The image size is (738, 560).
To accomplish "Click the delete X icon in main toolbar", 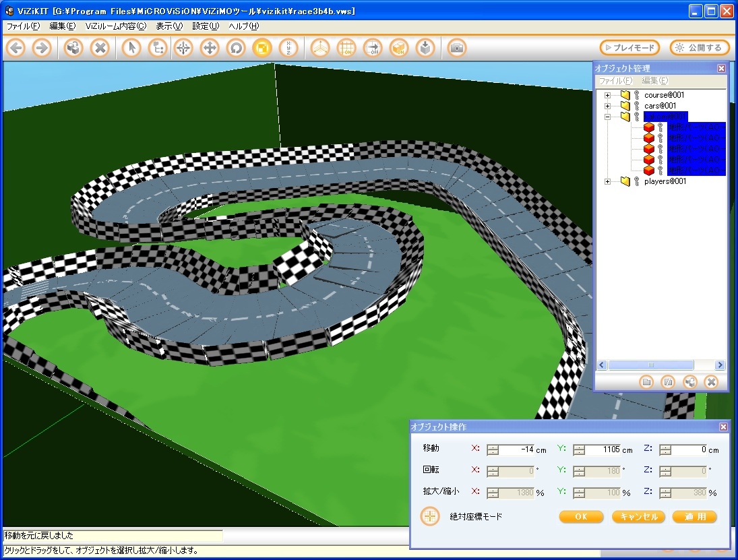I will [x=100, y=48].
